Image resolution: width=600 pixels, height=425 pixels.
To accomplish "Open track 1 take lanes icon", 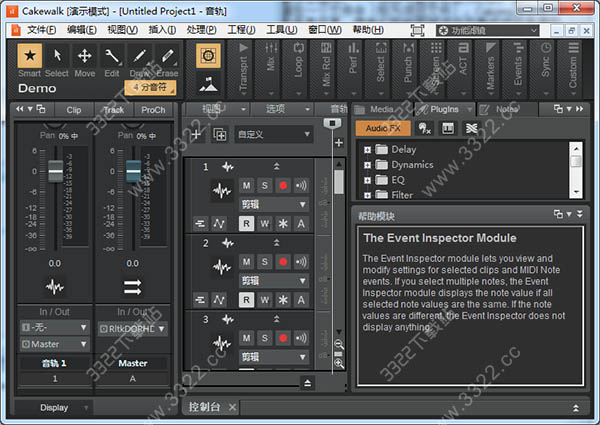I will 200,223.
